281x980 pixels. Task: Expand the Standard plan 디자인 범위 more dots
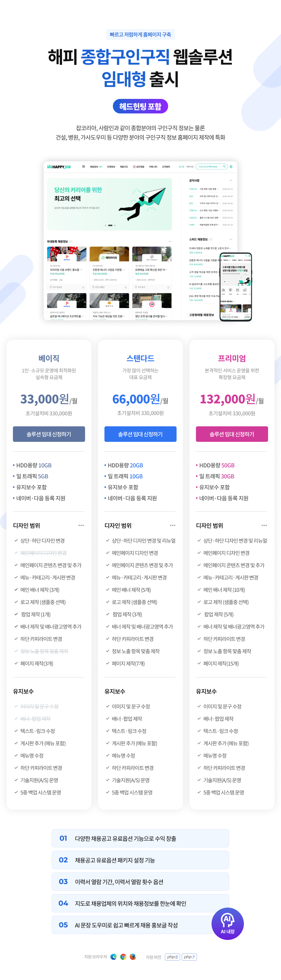(x=172, y=525)
